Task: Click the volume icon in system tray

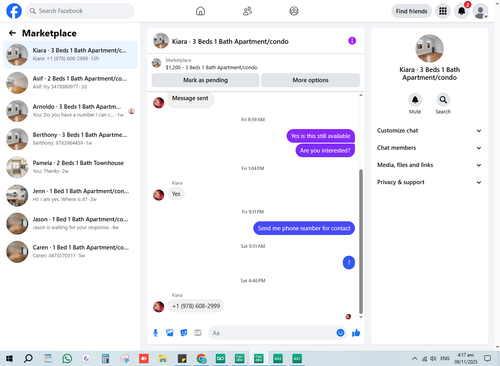Action: tap(433, 359)
